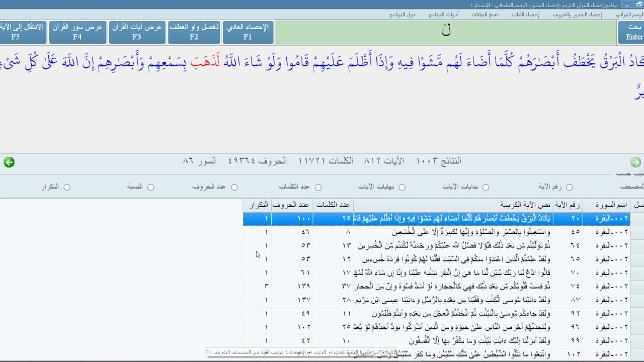Select the بدايات الآيات sort radio button

click(486, 187)
